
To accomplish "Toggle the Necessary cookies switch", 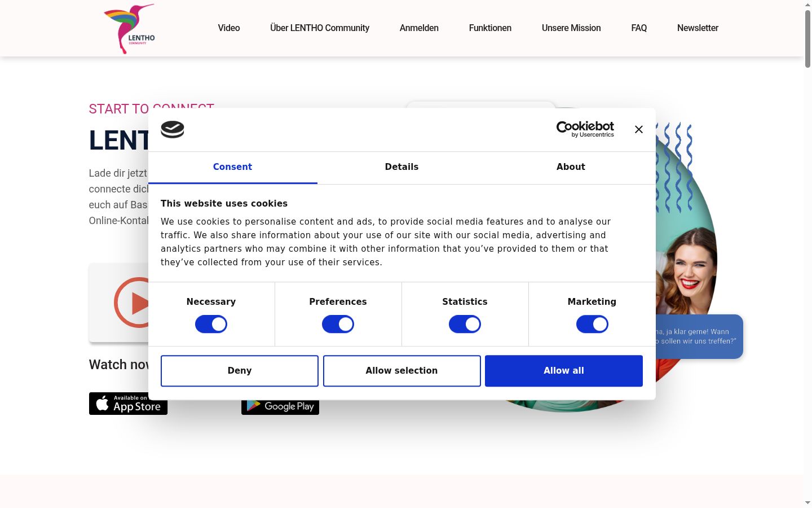I will (211, 324).
